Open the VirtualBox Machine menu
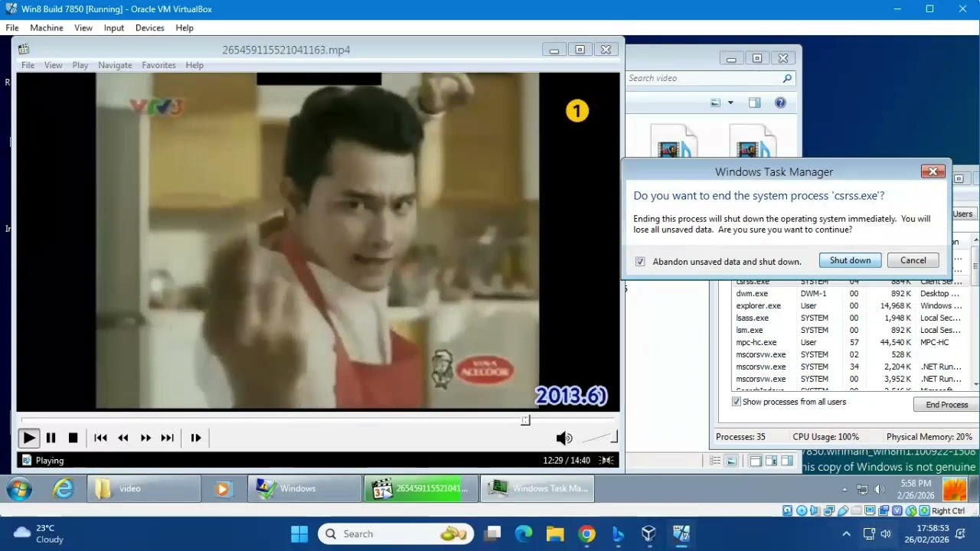This screenshot has width=980, height=551. (47, 28)
